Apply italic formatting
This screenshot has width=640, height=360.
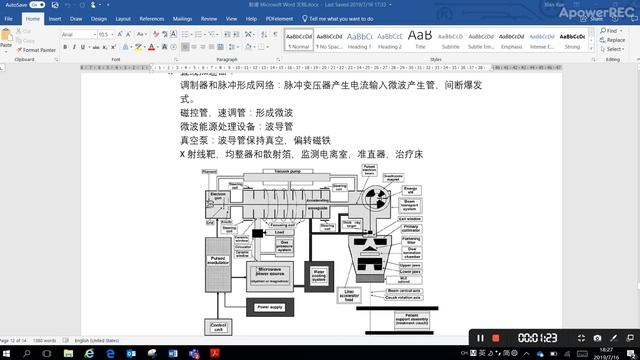point(74,47)
